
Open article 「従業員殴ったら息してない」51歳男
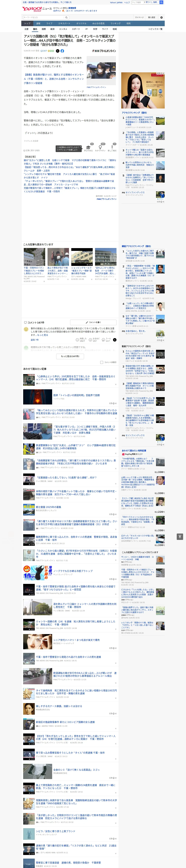66,477
